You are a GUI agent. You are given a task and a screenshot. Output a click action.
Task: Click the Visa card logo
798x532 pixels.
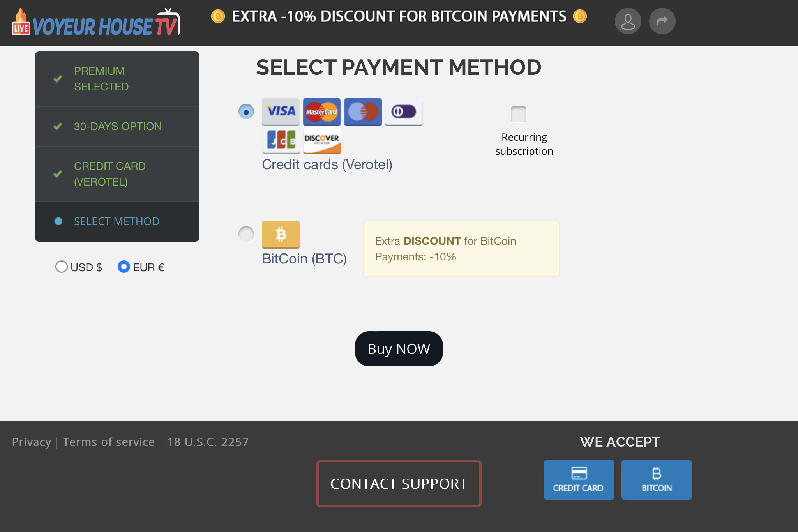[281, 112]
